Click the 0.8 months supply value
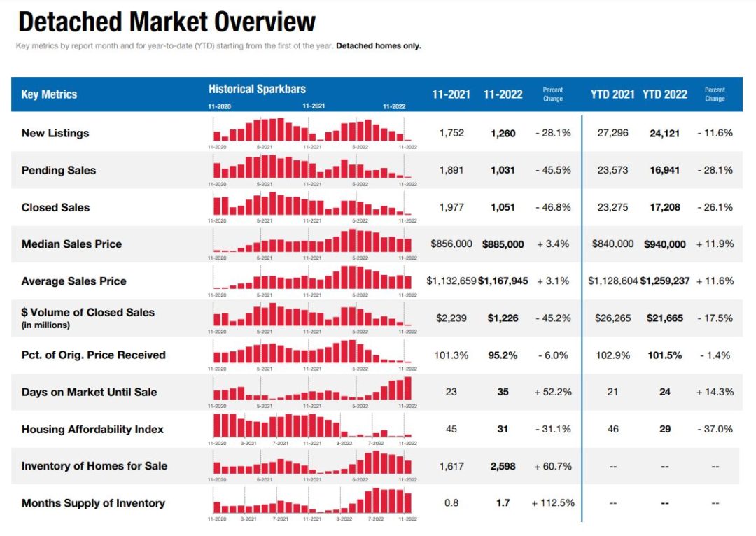756x536 pixels. 451,502
